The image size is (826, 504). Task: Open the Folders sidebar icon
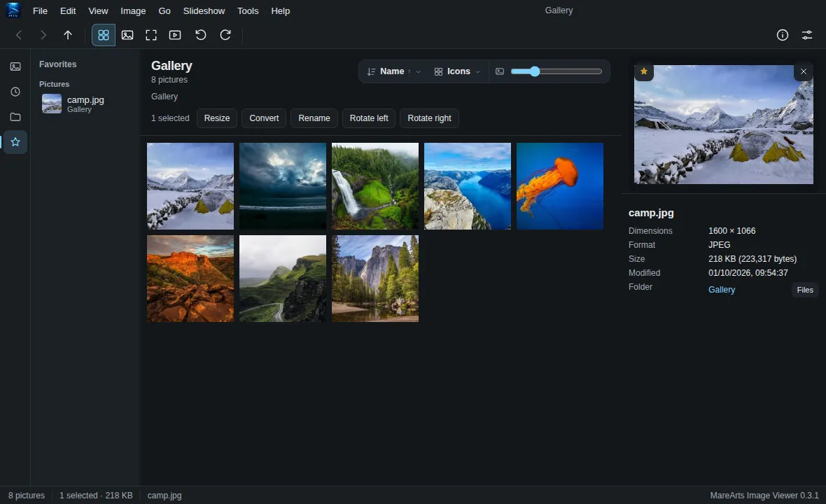coord(15,117)
